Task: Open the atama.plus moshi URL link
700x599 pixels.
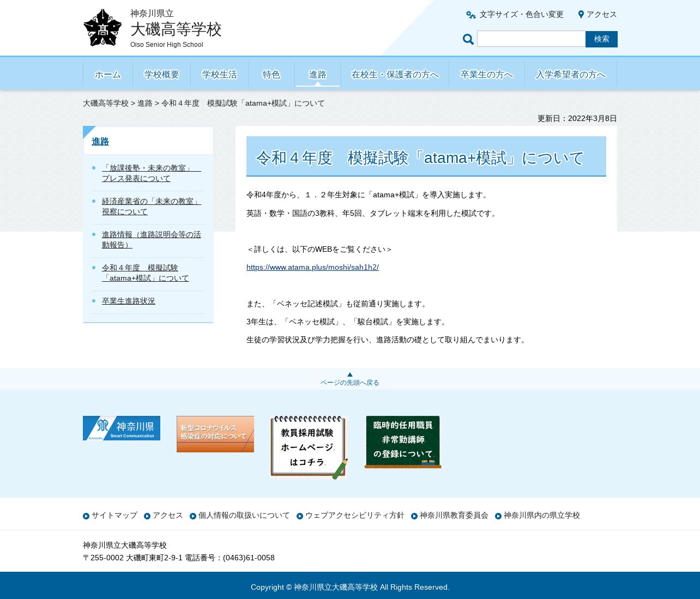Action: [x=312, y=267]
